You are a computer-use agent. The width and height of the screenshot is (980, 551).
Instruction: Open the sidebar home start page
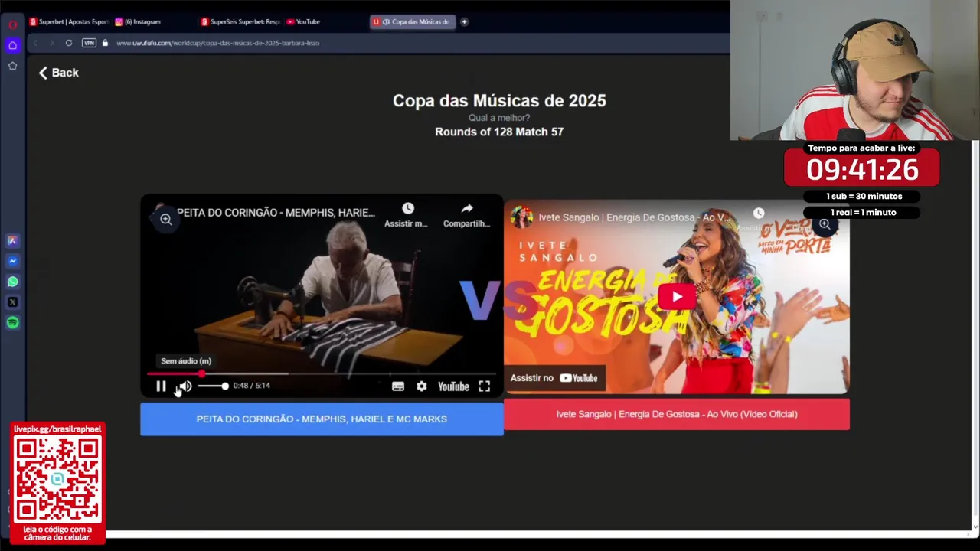tap(12, 46)
